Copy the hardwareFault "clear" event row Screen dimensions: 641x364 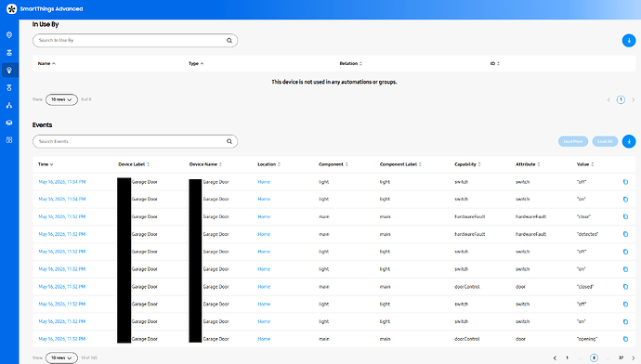pyautogui.click(x=625, y=216)
